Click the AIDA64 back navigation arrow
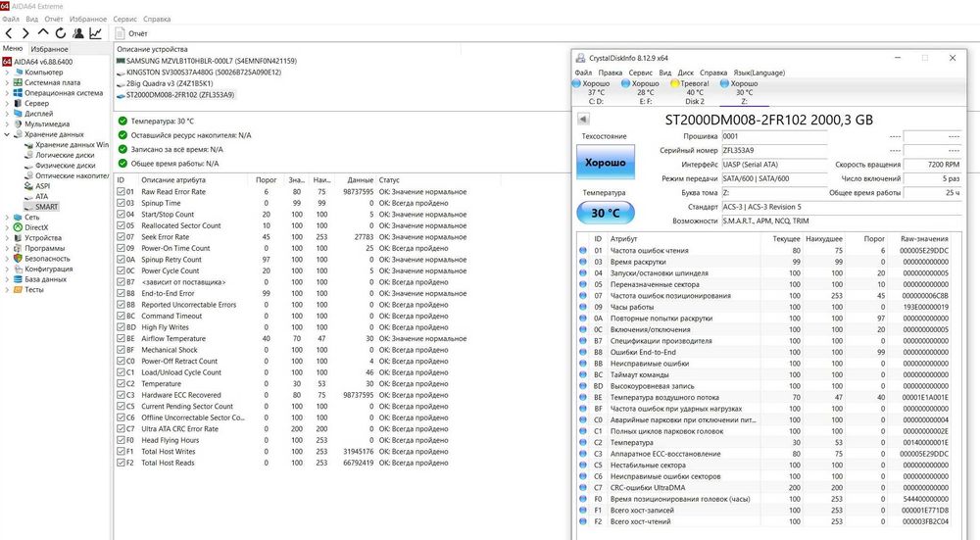 [x=9, y=33]
